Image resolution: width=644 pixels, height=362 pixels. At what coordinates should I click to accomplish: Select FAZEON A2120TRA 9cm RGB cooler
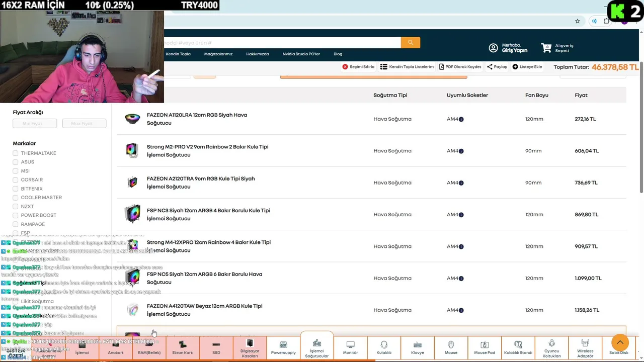pos(201,183)
